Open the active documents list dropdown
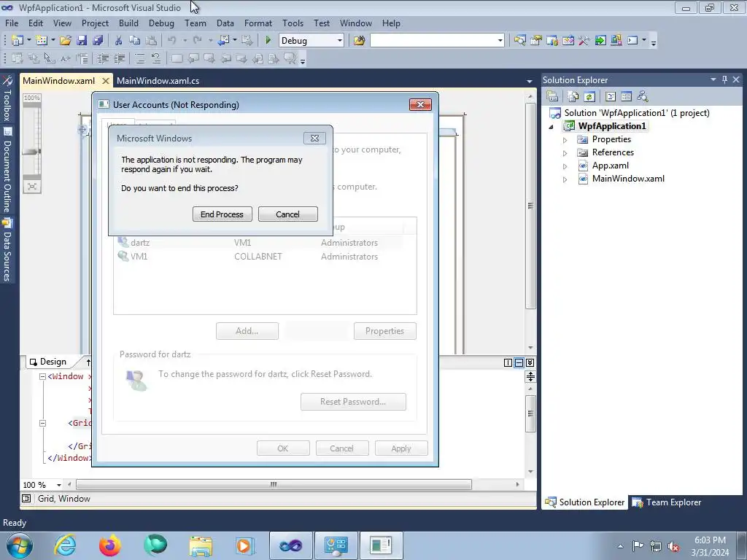747x560 pixels. [529, 81]
